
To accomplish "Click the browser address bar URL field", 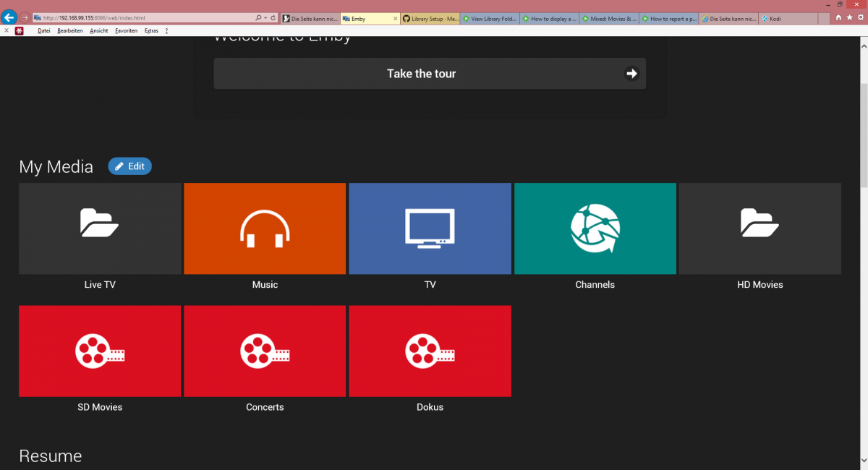I will click(x=145, y=17).
